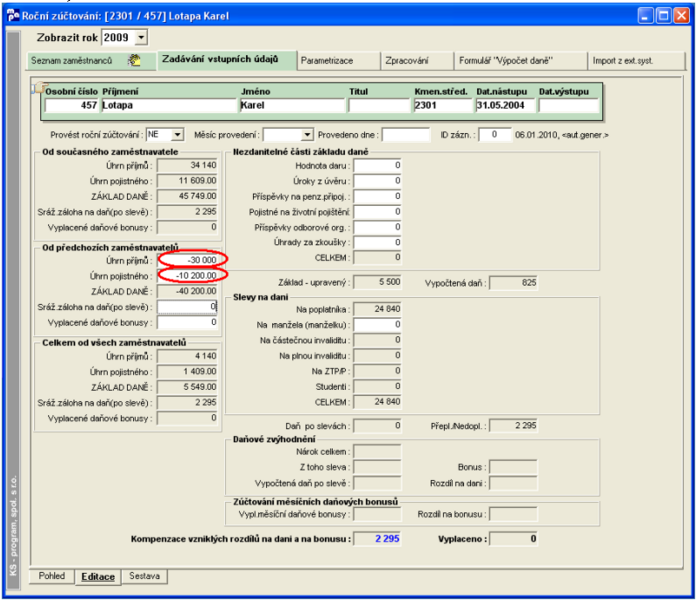Screen dimensions: 696x600
Task: Focus the empty Titul field
Action: click(x=379, y=106)
